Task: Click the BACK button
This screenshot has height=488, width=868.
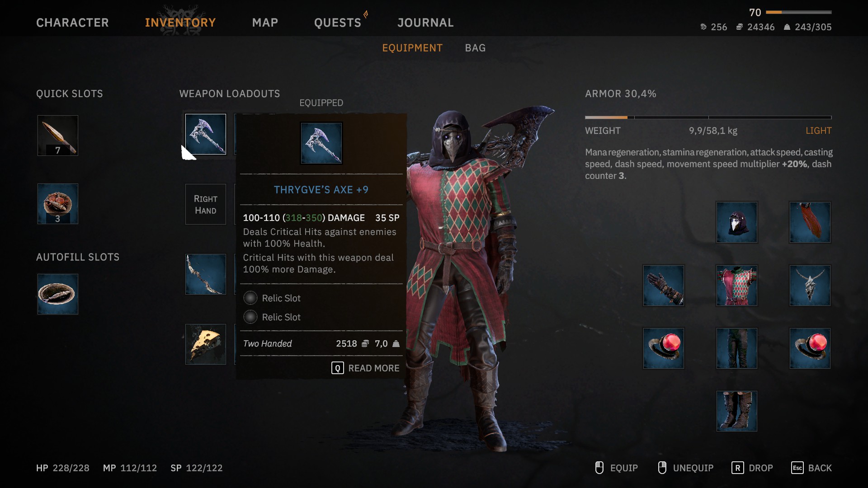Action: coord(811,468)
